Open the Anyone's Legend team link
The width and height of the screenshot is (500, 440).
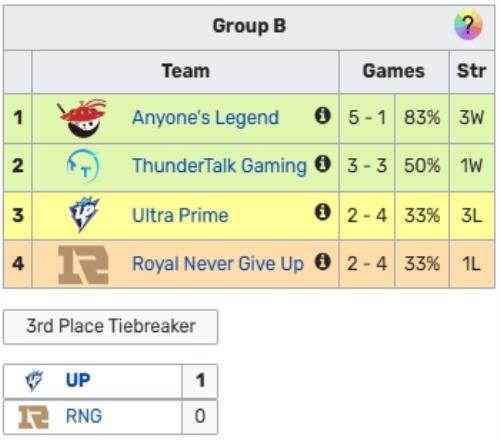205,118
